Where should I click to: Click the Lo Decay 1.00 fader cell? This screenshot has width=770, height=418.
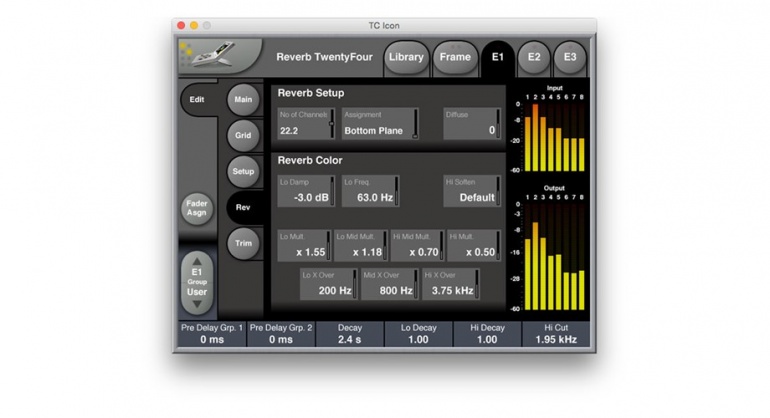pos(418,334)
